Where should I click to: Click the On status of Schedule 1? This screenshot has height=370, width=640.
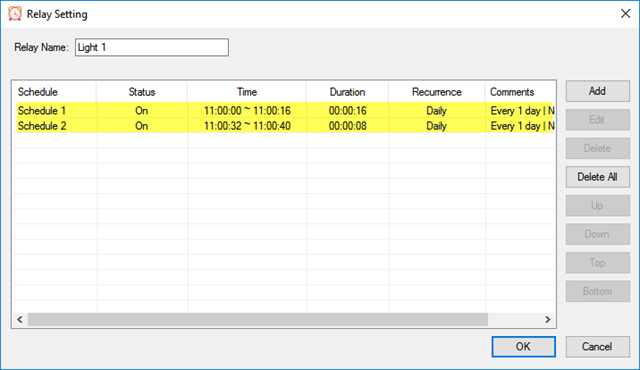142,111
